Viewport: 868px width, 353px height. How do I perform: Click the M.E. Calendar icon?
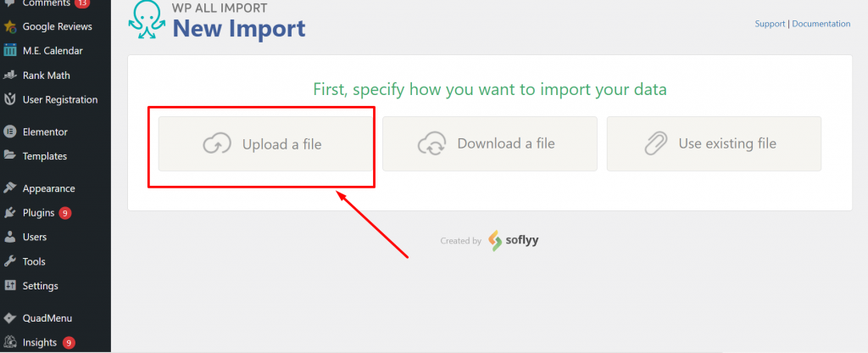(x=10, y=51)
